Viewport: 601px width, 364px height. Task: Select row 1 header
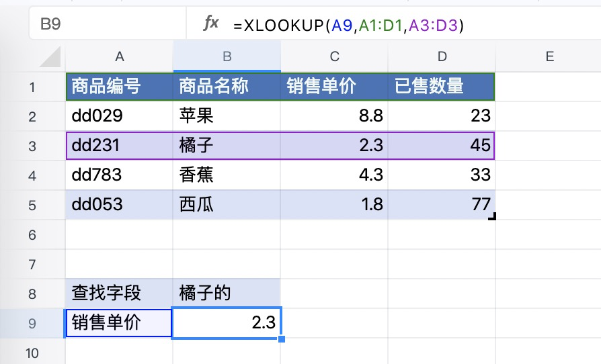(x=32, y=87)
